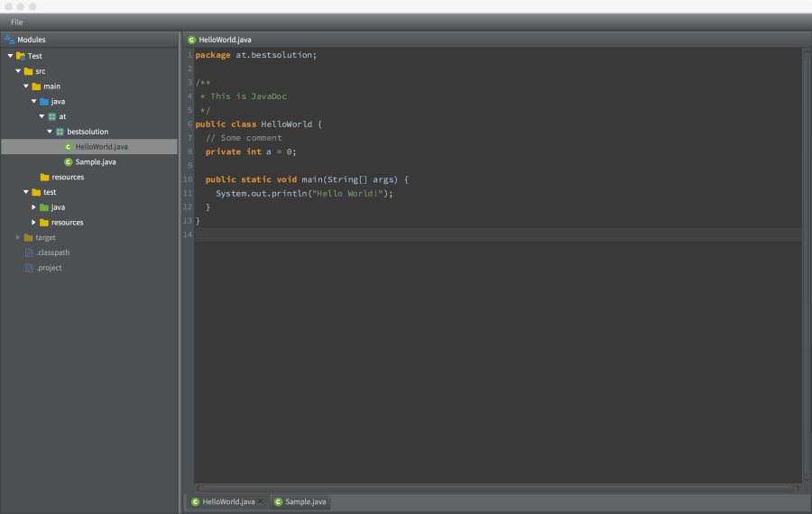Click the blue java source folder icon
Viewport: 812px width, 514px height.
tap(43, 101)
